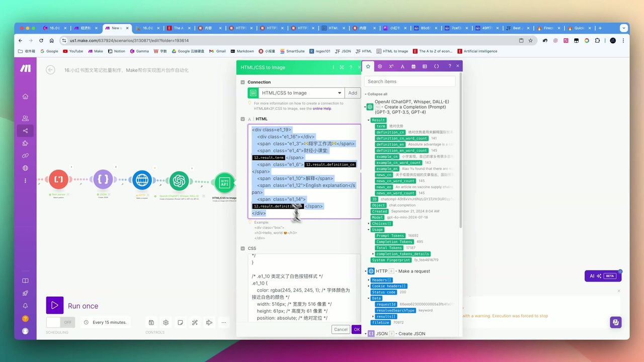Click the auto-align magic wand icon
Image resolution: width=644 pixels, height=362 pixels.
coord(195,322)
